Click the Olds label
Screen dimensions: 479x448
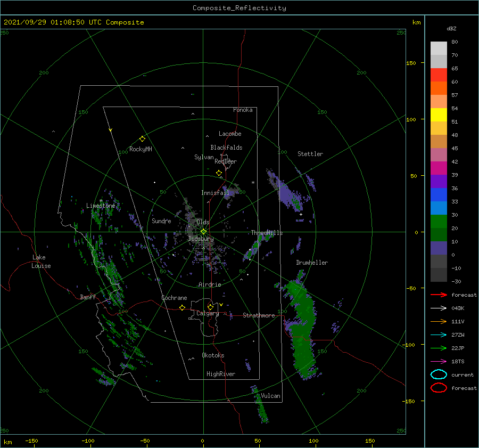pos(203,222)
